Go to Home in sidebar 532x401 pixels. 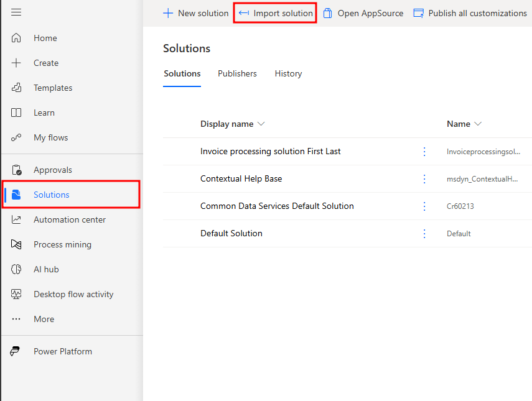(45, 38)
